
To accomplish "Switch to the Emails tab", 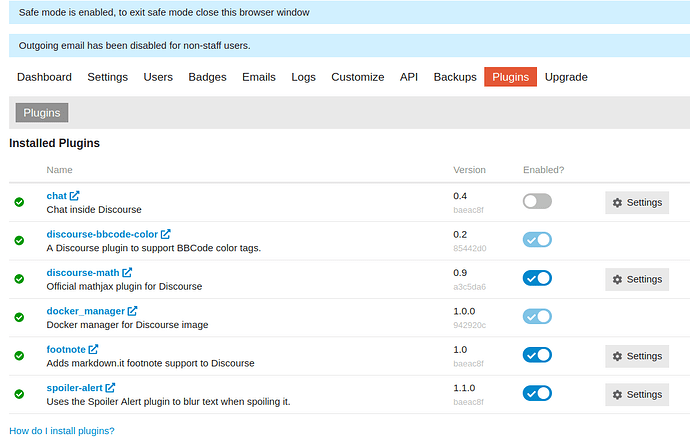I will click(259, 77).
